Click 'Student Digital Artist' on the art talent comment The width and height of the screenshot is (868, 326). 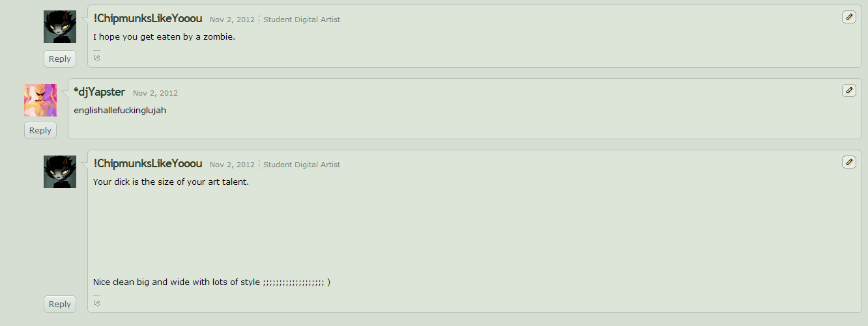point(302,165)
